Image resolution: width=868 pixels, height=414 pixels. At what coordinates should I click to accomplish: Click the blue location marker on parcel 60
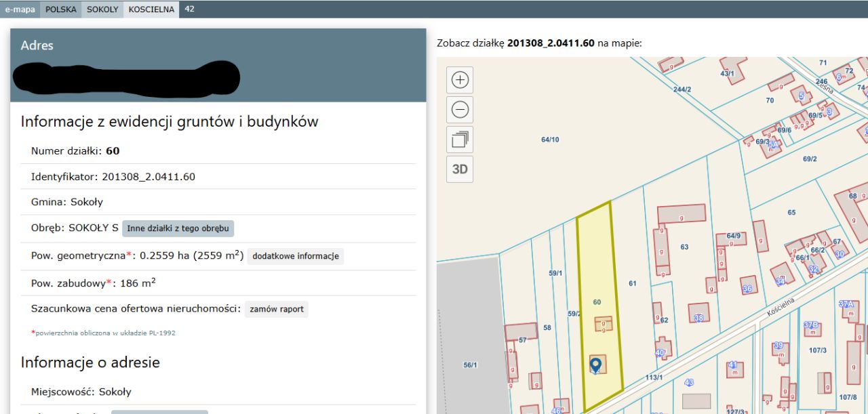tap(595, 364)
